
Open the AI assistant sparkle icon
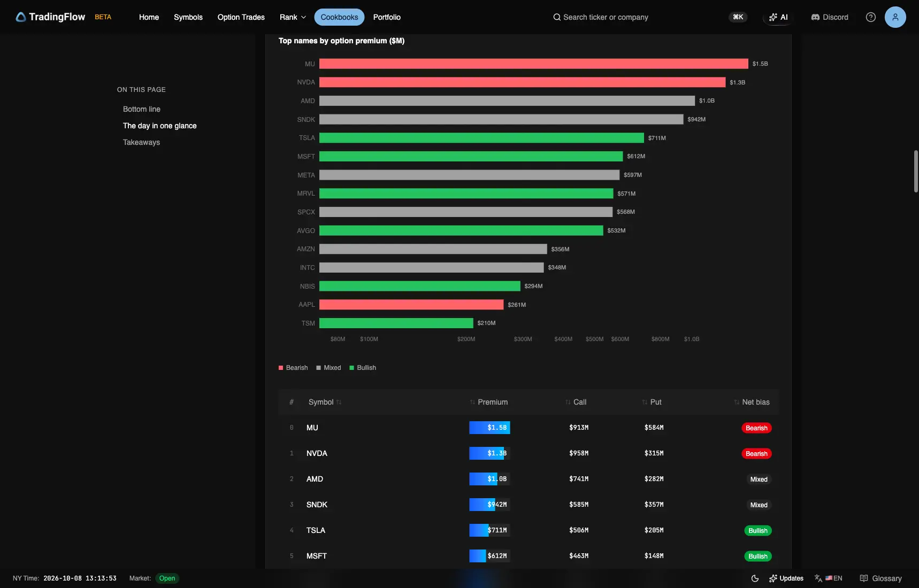point(773,17)
